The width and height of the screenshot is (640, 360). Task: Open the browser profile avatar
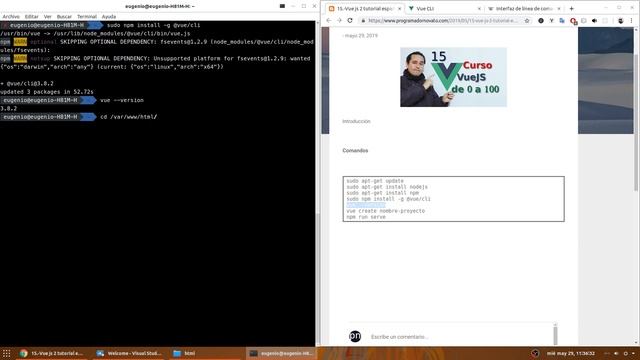[x=620, y=20]
